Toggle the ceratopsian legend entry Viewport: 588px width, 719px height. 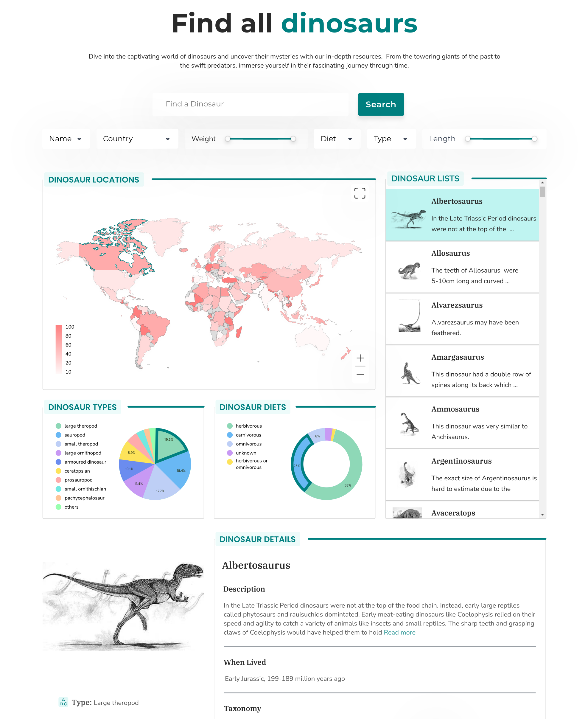coord(73,470)
